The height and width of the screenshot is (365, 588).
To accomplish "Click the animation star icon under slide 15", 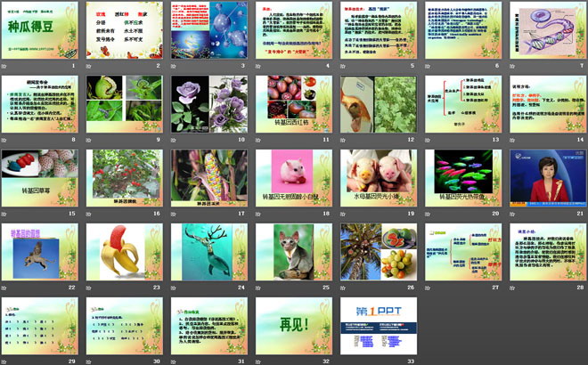I will pos(4,214).
